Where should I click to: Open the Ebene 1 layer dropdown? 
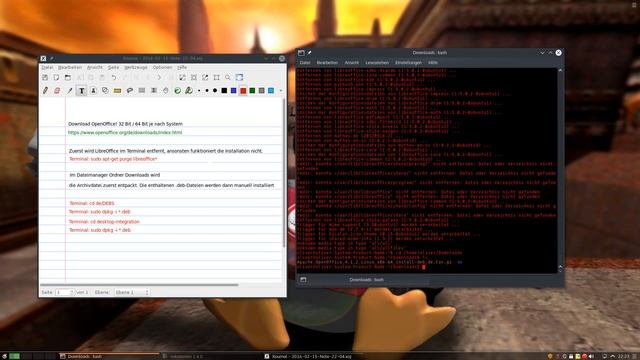[131, 292]
